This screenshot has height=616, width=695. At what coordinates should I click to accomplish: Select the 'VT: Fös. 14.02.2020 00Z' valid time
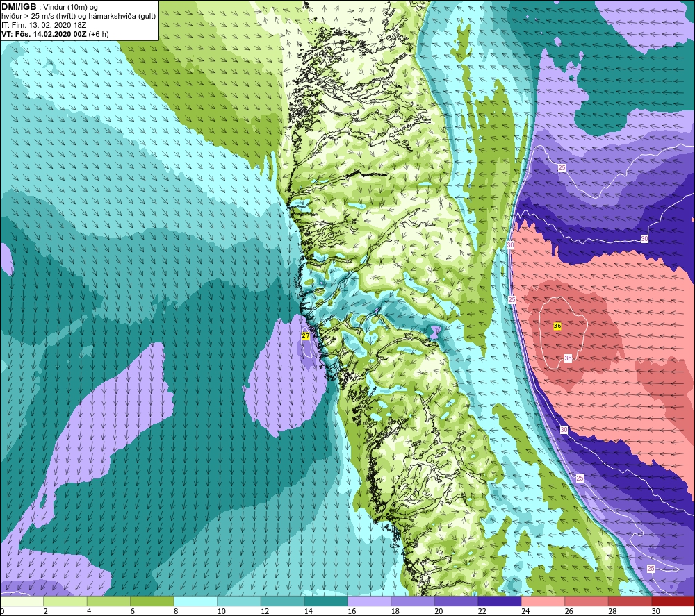(x=44, y=34)
